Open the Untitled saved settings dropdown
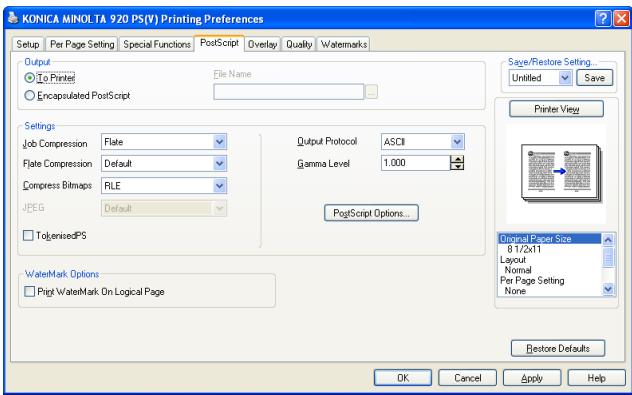This screenshot has width=632, height=395. (565, 78)
